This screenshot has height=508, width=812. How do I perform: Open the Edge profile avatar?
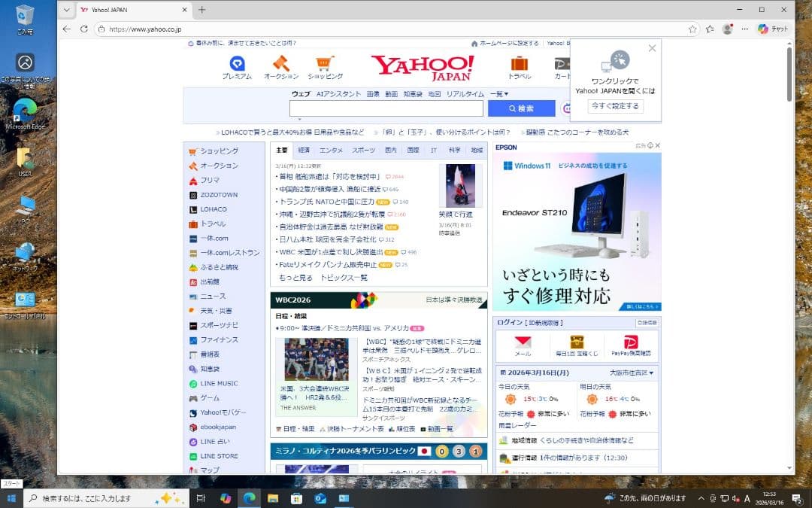coord(727,29)
